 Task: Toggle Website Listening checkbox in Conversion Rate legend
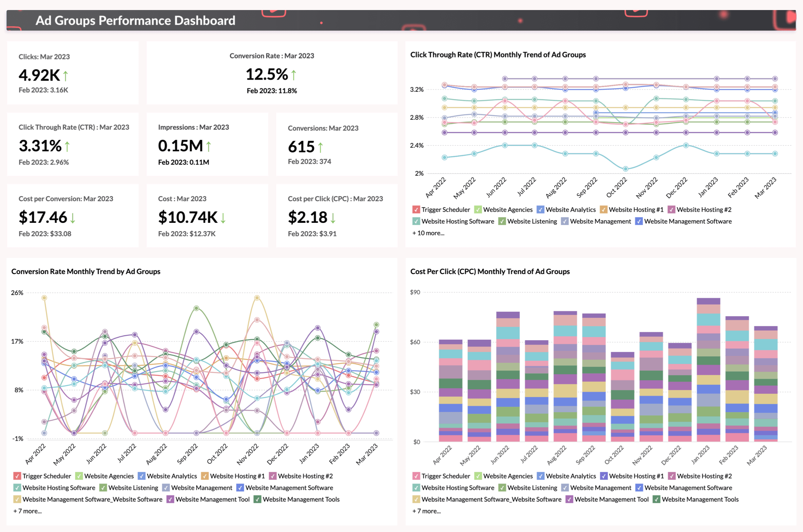click(x=103, y=488)
